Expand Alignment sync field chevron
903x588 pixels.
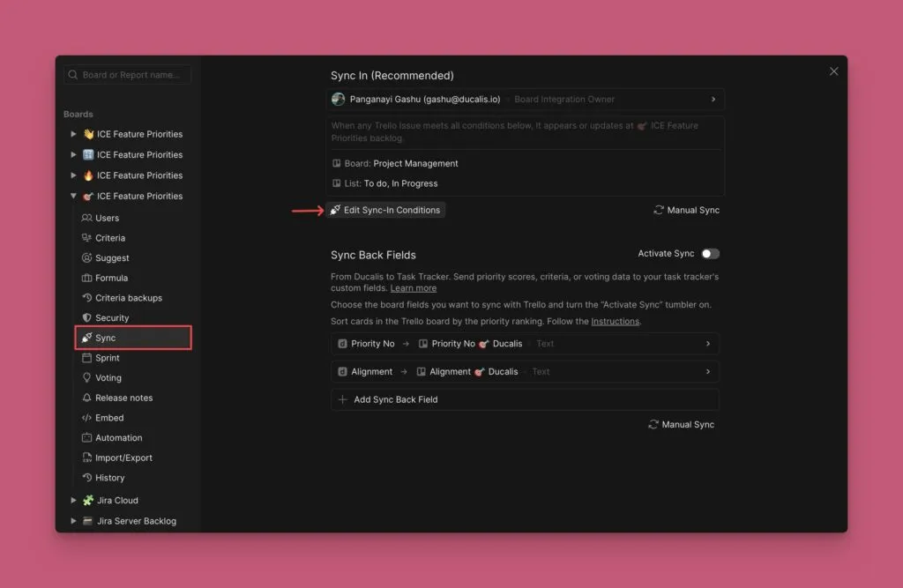707,372
